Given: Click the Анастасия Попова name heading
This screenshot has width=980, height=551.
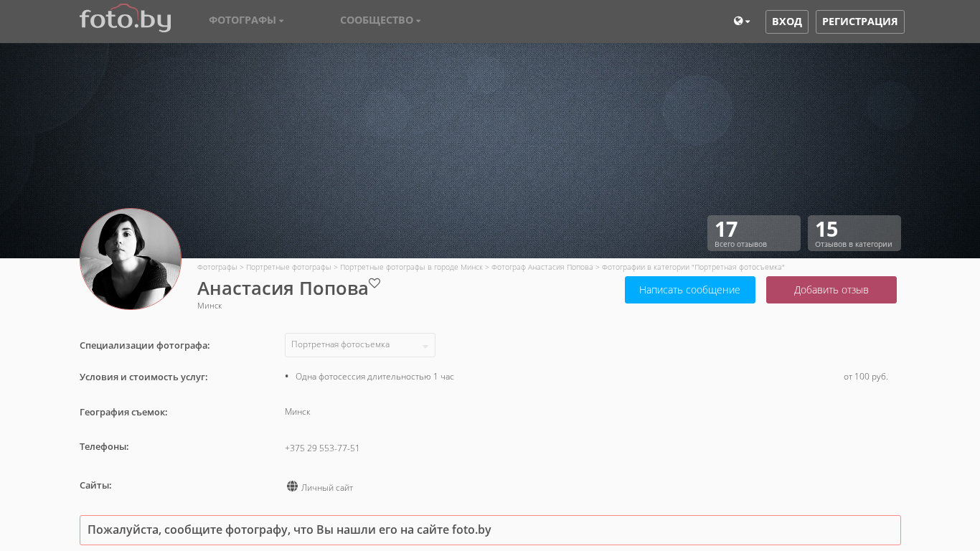Looking at the screenshot, I should click(283, 288).
